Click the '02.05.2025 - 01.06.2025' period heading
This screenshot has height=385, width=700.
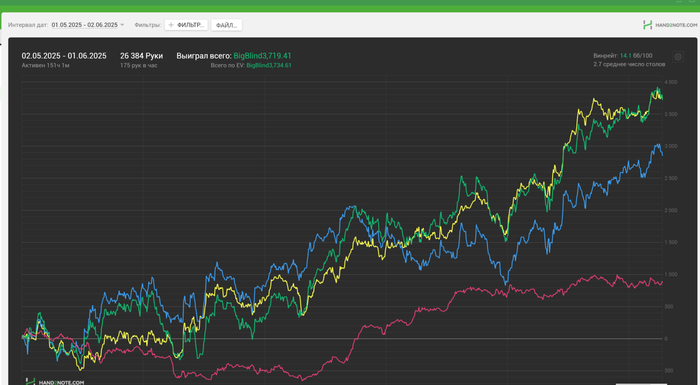click(x=64, y=56)
